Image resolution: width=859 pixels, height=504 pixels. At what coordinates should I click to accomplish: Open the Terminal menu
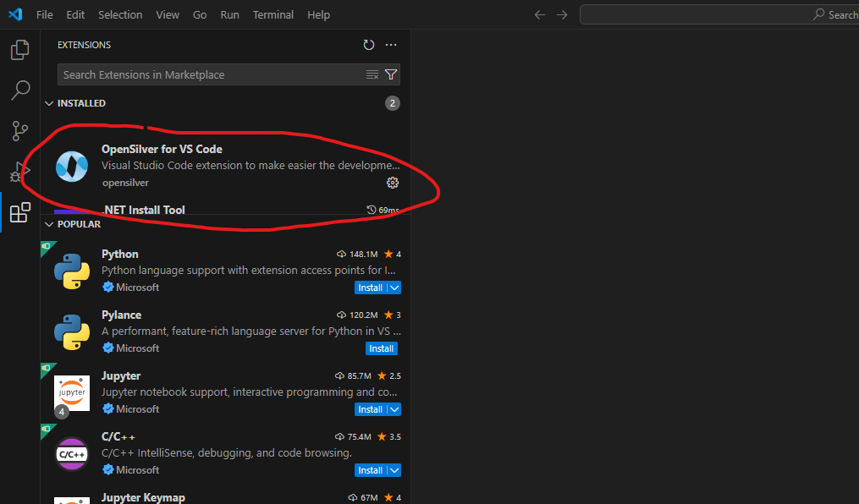click(273, 14)
